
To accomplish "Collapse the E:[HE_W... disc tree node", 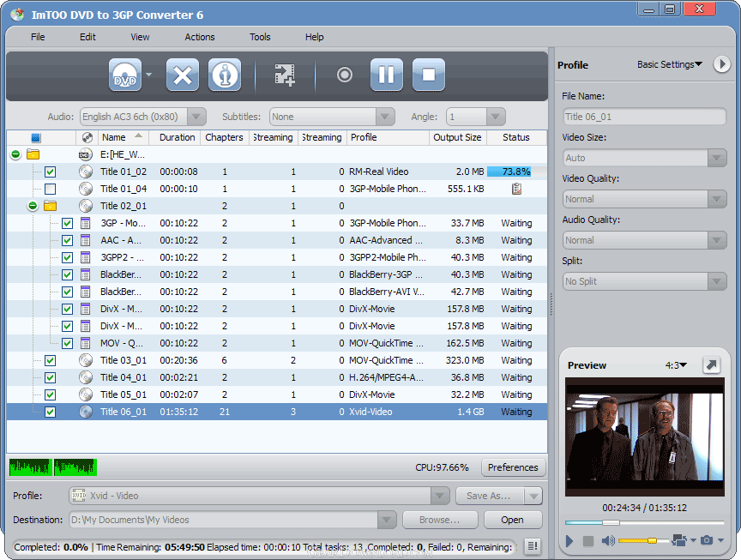I will point(15,154).
